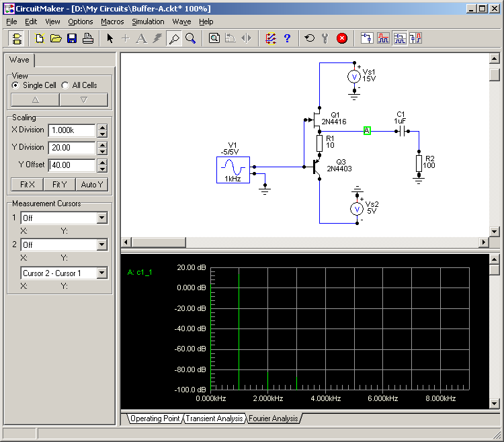Decrease the X Division stepper value
This screenshot has height=442, width=504.
[x=103, y=134]
